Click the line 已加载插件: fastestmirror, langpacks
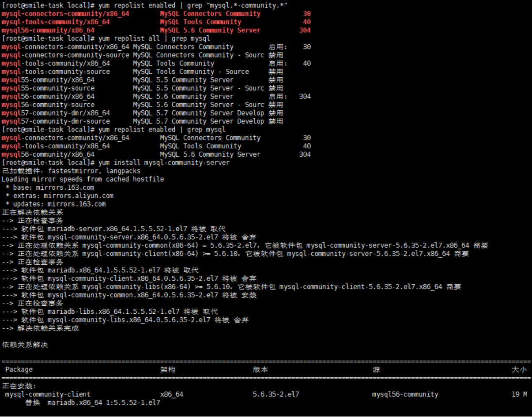The width and height of the screenshot is (532, 417). pyautogui.click(x=71, y=171)
